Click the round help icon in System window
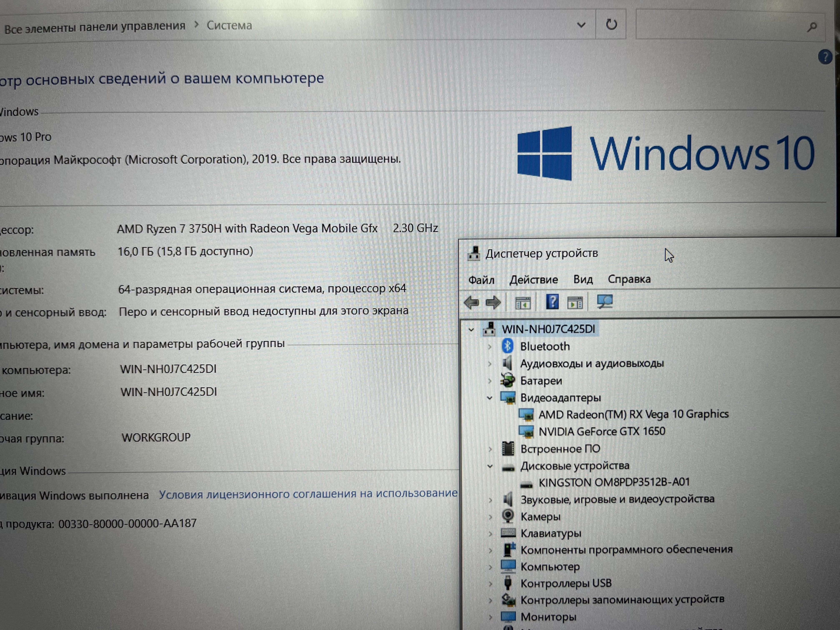This screenshot has height=630, width=840. click(x=825, y=57)
